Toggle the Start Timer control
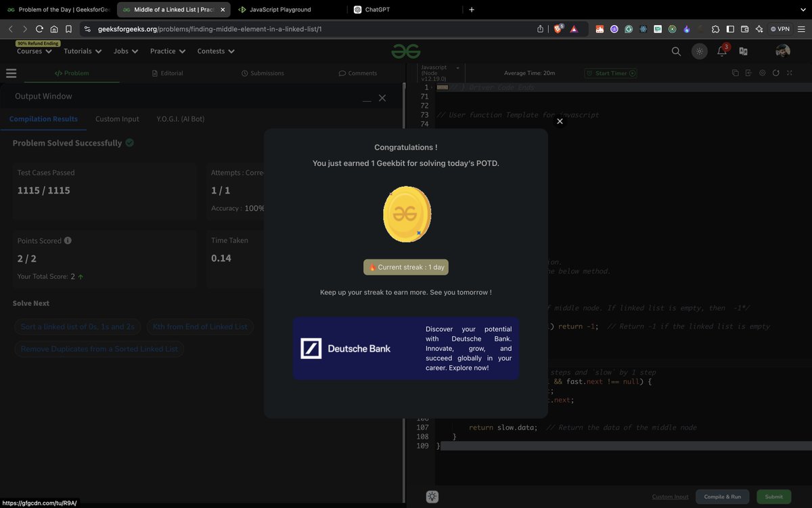Viewport: 812px width, 508px height. (x=610, y=72)
